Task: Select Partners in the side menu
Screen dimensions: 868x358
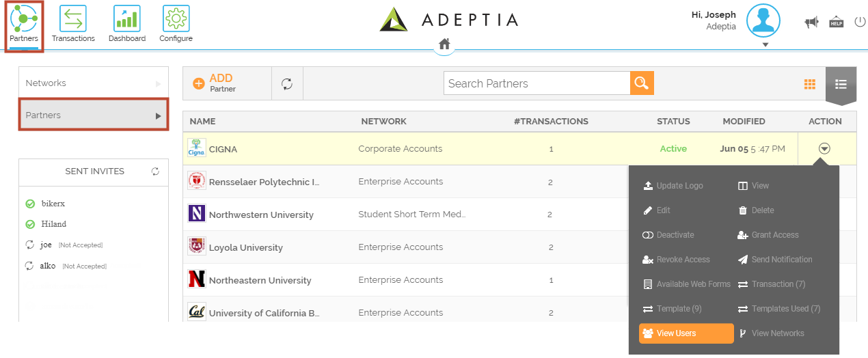Action: point(94,115)
